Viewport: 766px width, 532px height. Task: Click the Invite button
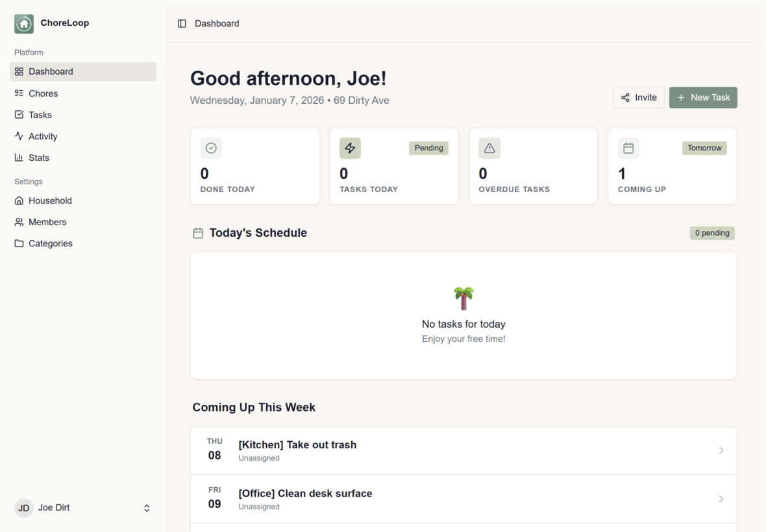click(x=639, y=97)
